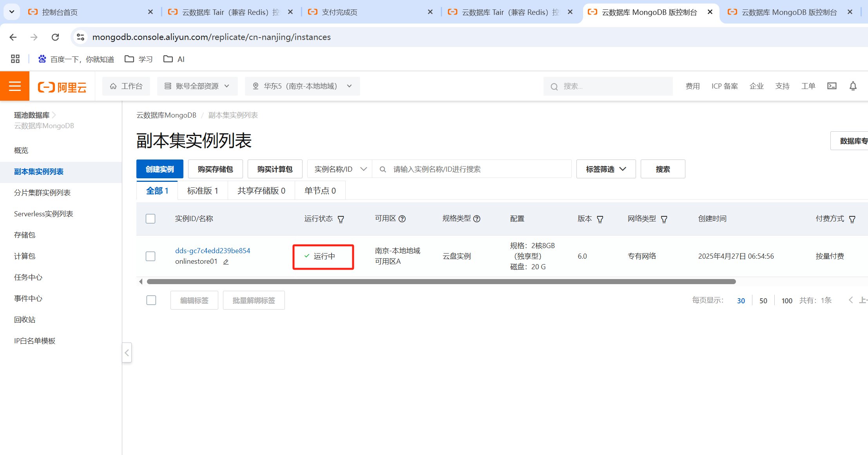Click the browser back arrow

(13, 37)
